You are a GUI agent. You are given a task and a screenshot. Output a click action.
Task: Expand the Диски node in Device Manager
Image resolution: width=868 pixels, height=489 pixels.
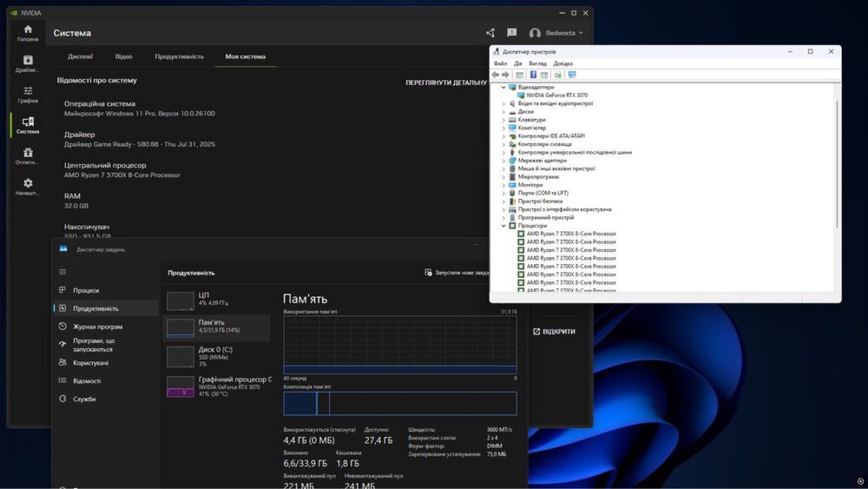point(503,111)
